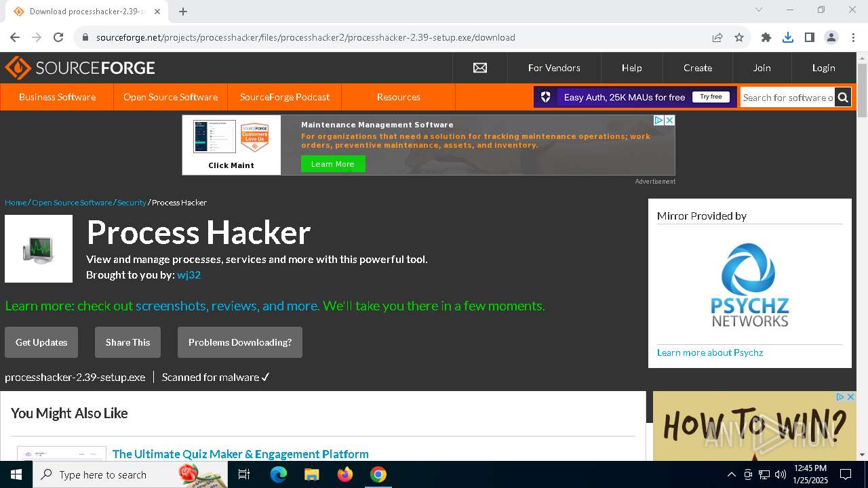Screen dimensions: 868x488
Task: Bookmark this page with star icon
Action: tap(739, 37)
